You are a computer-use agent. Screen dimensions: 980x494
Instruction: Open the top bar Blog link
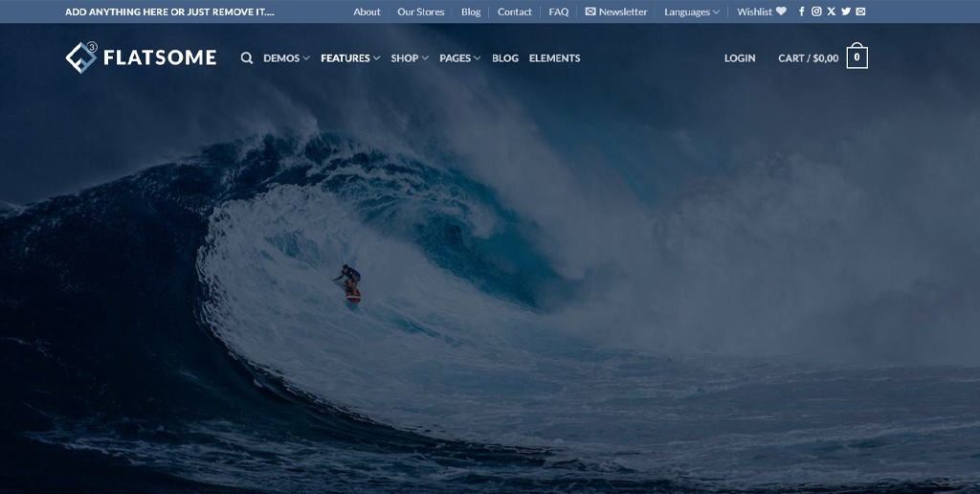pos(471,11)
